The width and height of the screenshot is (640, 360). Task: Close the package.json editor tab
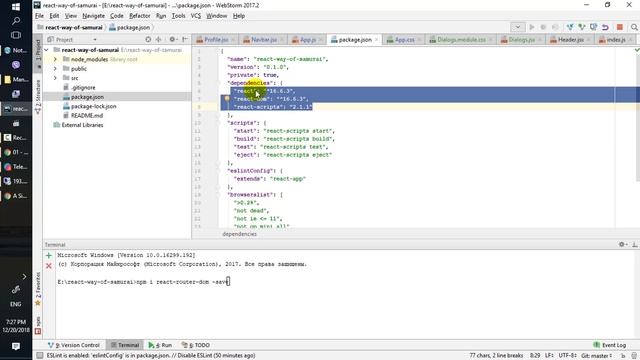pos(376,40)
